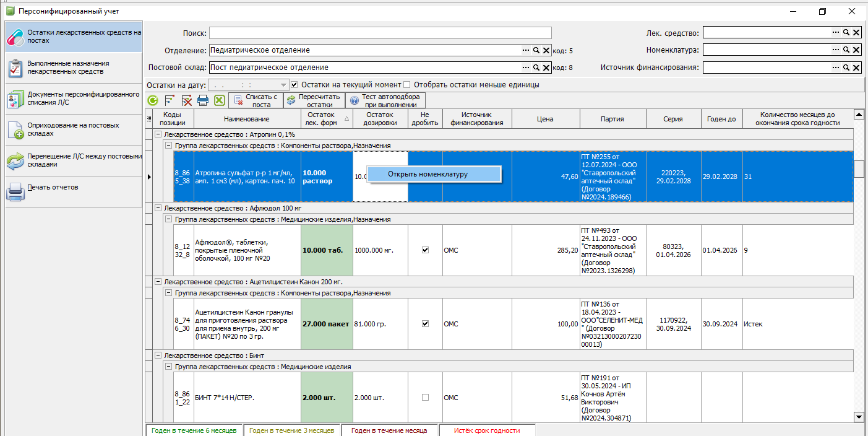Screen dimensions: 868x436
Task: Open 'Выполненные назначения лекарственных средств' section
Action: [x=74, y=67]
